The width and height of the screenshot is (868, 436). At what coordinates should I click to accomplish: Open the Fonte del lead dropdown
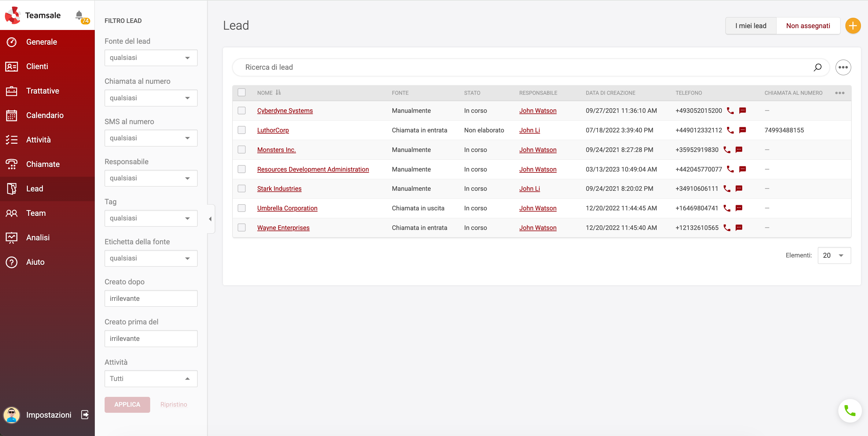(x=150, y=57)
